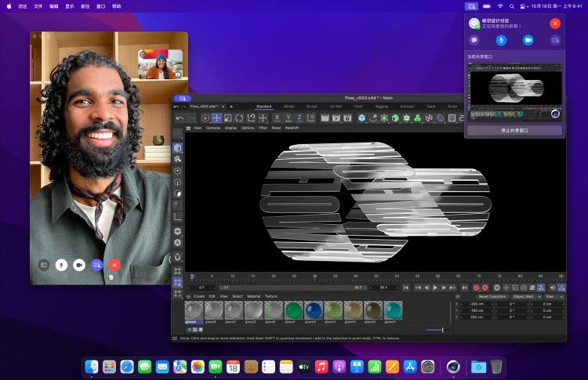This screenshot has height=380, width=588.
Task: Click the red Record keyframe button
Action: [477, 288]
